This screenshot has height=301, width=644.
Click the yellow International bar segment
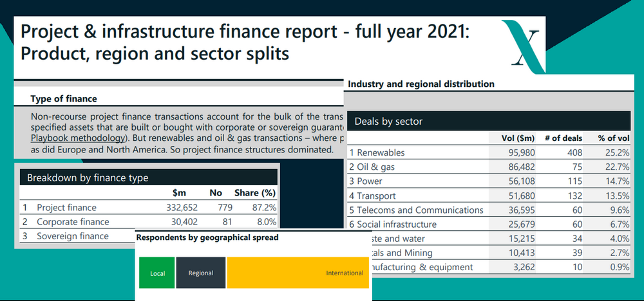pos(296,273)
